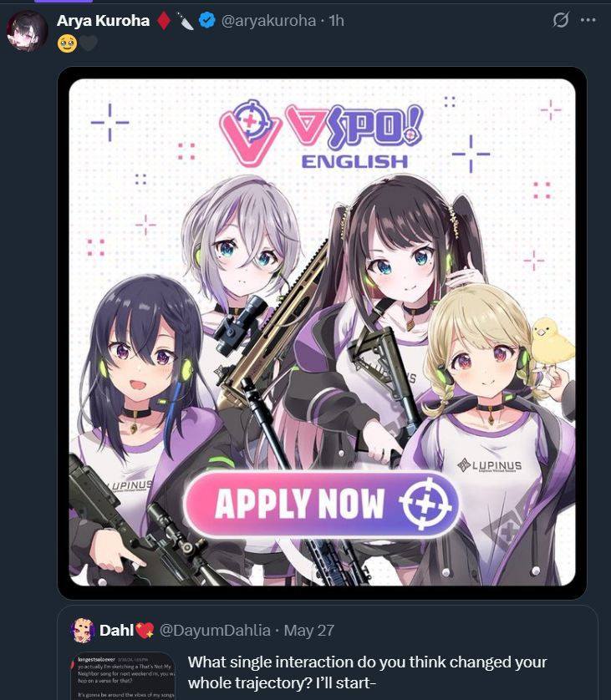611x700 pixels.
Task: Click the APPLY NOW banner button
Action: pyautogui.click(x=322, y=503)
